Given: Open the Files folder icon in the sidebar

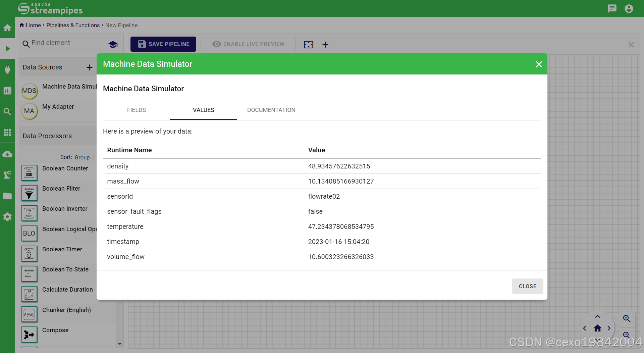Looking at the screenshot, I should pyautogui.click(x=7, y=196).
